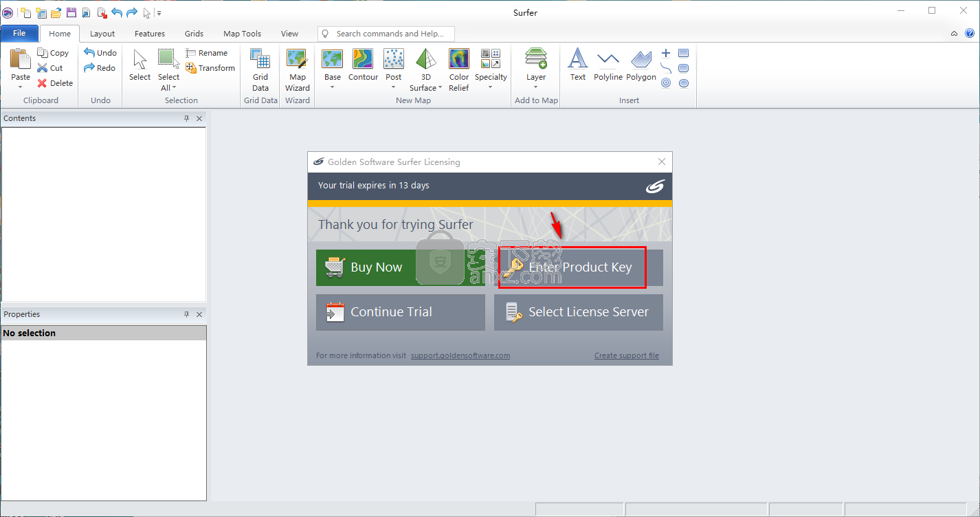Select the concentric range ring tool

coord(666,83)
